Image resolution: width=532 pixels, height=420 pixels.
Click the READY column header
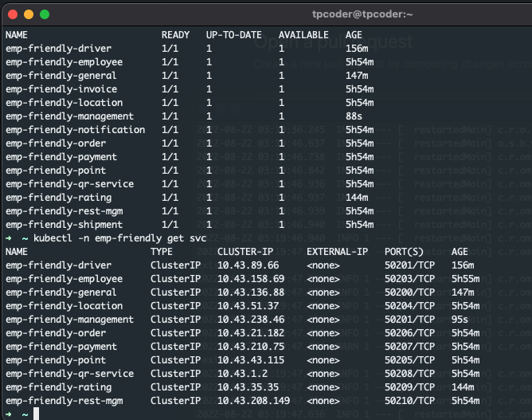[x=175, y=35]
